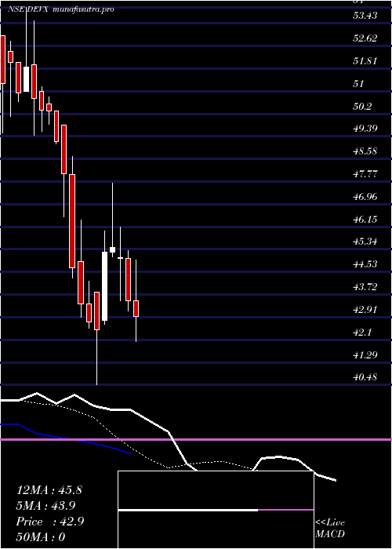Click the 52.62 price axis label
392x549 pixels.
coord(365,38)
